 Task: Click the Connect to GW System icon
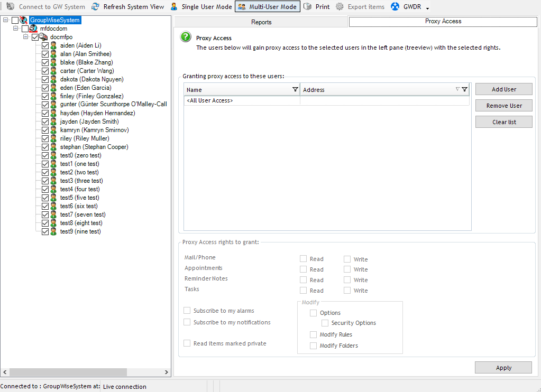(x=10, y=6)
